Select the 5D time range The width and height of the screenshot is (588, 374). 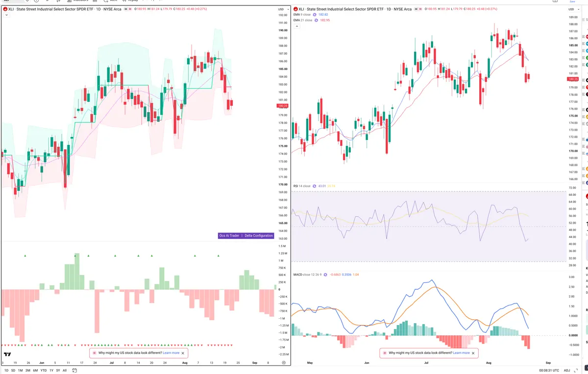13,371
